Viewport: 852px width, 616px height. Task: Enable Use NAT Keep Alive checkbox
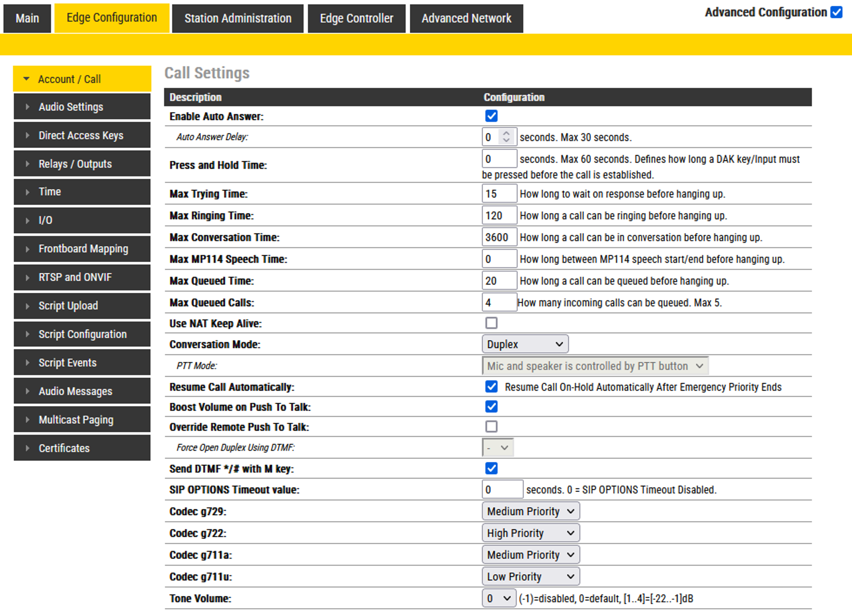491,323
